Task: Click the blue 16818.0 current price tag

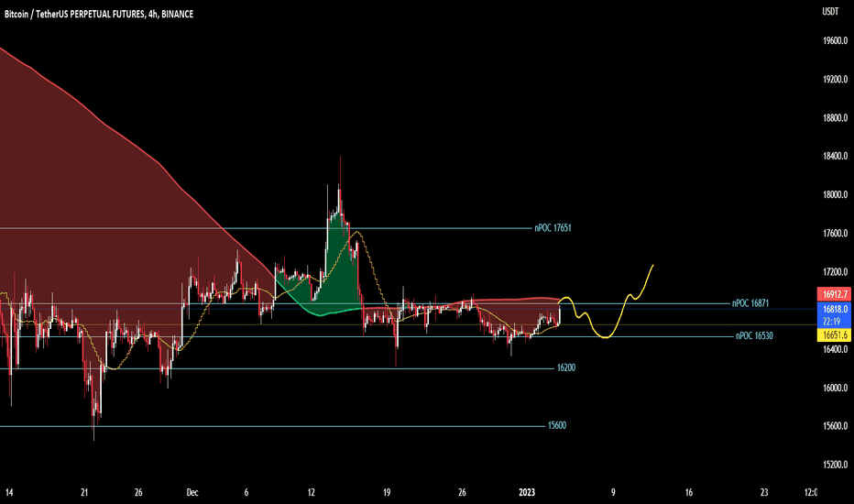Action: [834, 309]
